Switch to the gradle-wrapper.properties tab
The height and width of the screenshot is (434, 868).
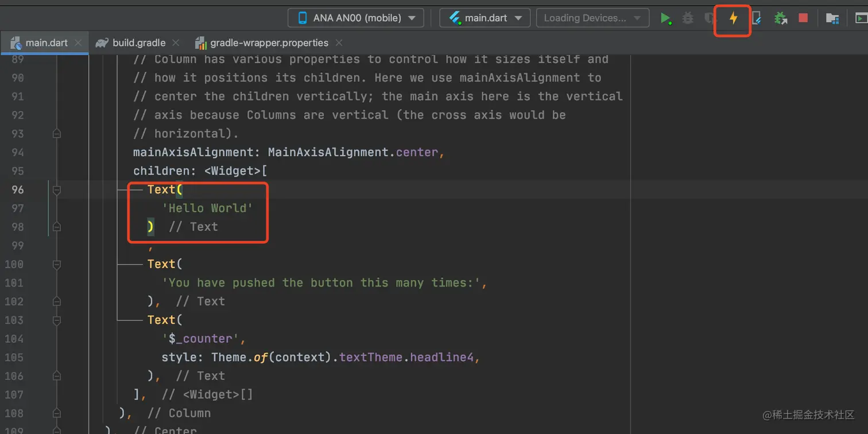pyautogui.click(x=269, y=43)
